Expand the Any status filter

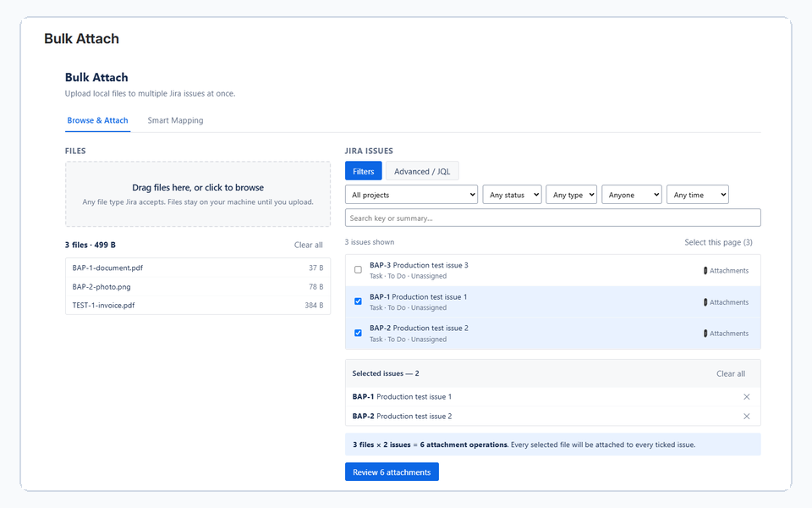click(x=512, y=195)
